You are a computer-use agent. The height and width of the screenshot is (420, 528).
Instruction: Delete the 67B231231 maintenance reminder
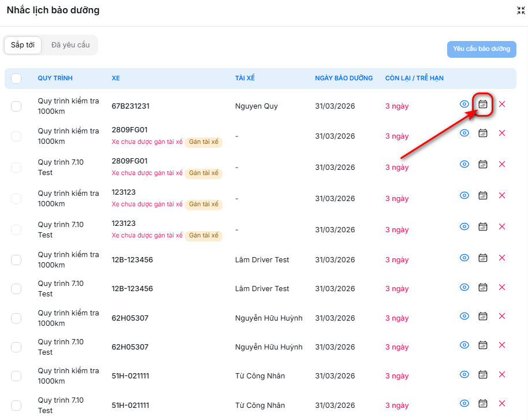pos(501,105)
